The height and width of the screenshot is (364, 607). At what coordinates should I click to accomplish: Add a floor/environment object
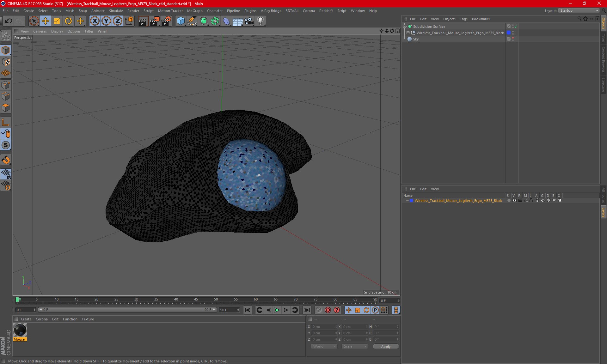coord(238,21)
